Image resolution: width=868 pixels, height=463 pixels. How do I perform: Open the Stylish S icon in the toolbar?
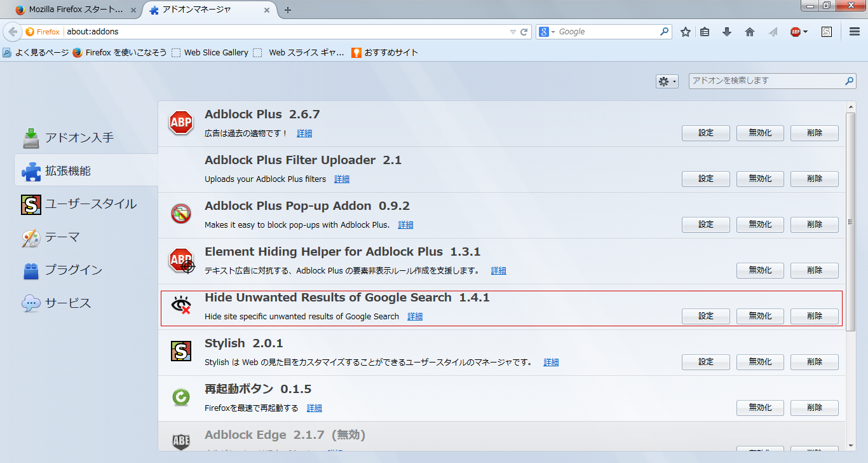[x=826, y=32]
